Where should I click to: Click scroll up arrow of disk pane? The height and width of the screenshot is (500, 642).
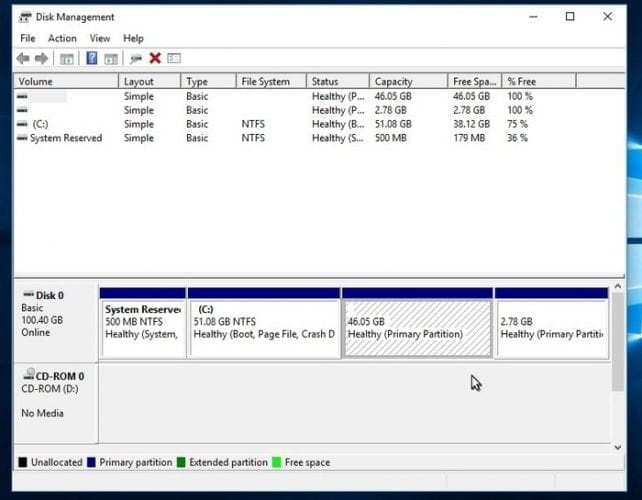pyautogui.click(x=618, y=286)
